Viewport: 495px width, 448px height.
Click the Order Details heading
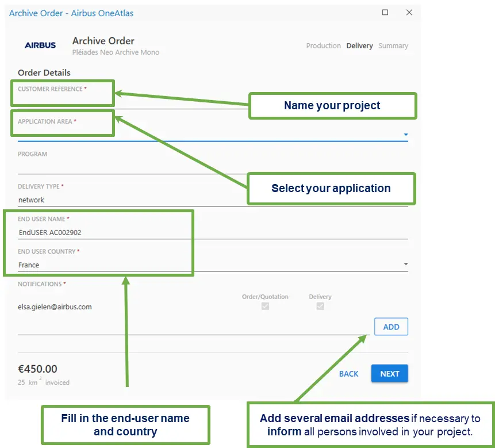tap(44, 72)
